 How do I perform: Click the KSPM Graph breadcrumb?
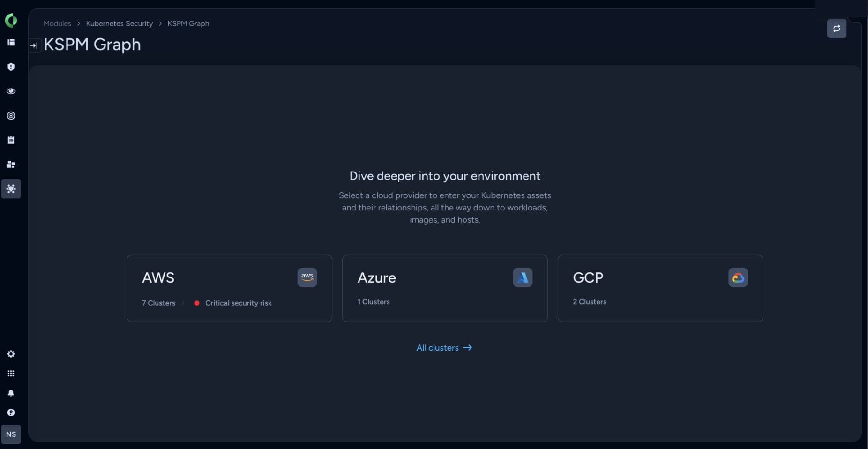pos(188,23)
